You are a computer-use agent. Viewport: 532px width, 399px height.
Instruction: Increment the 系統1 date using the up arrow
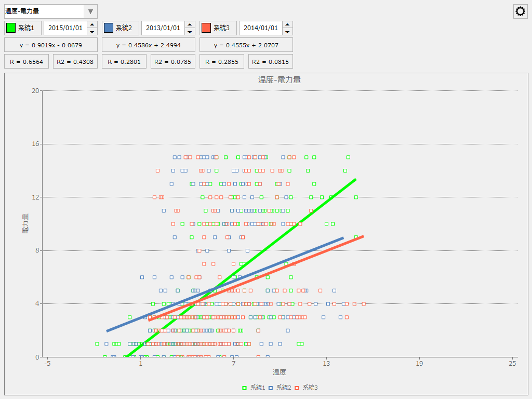coord(92,25)
